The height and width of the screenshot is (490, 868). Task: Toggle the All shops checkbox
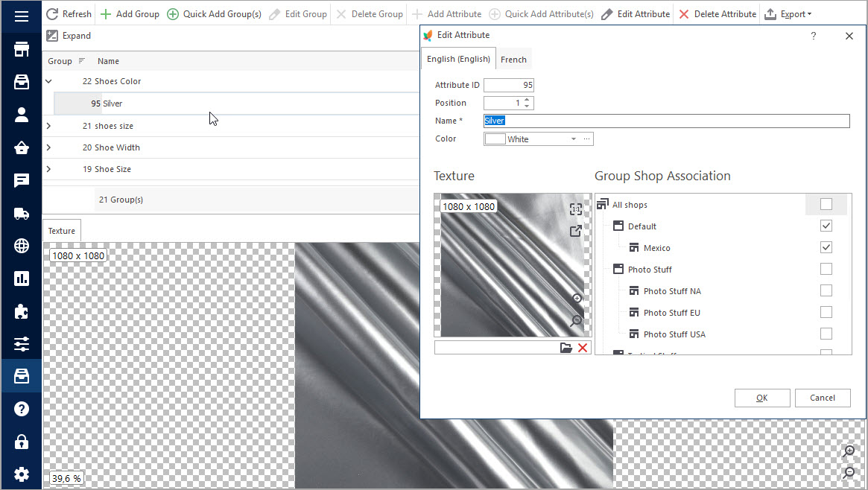pyautogui.click(x=826, y=204)
